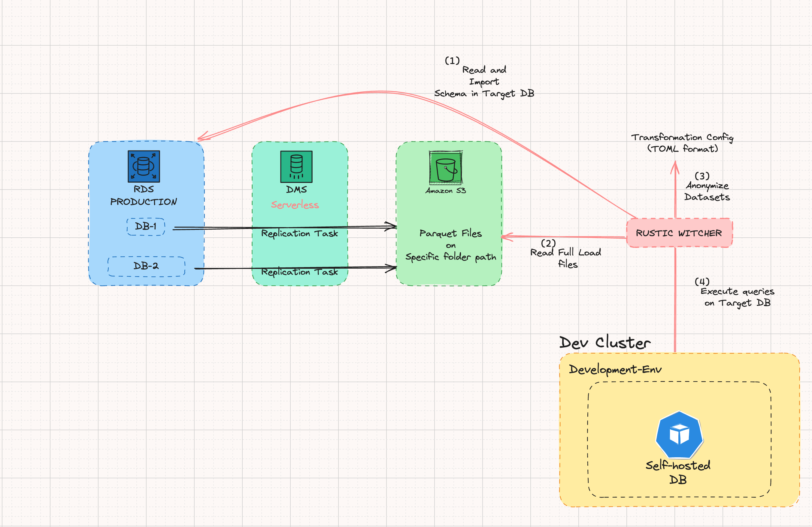The width and height of the screenshot is (812, 527).
Task: Click the Parquet Files text block
Action: click(x=450, y=245)
